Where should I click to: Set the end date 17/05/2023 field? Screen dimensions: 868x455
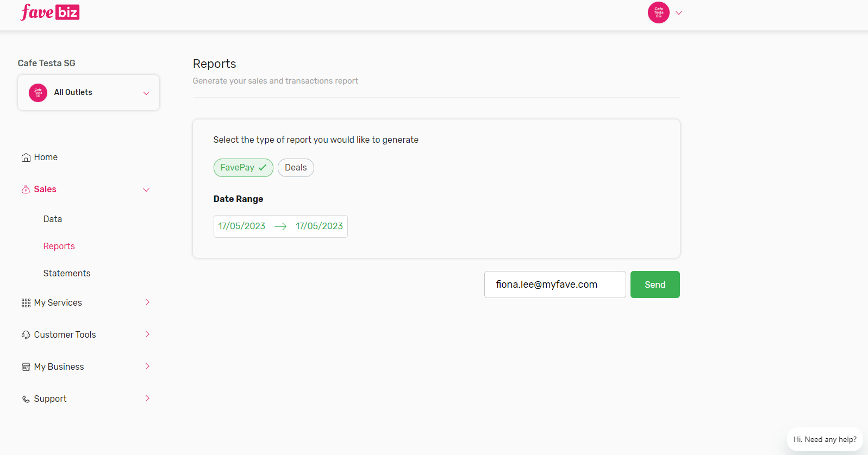[x=319, y=226]
